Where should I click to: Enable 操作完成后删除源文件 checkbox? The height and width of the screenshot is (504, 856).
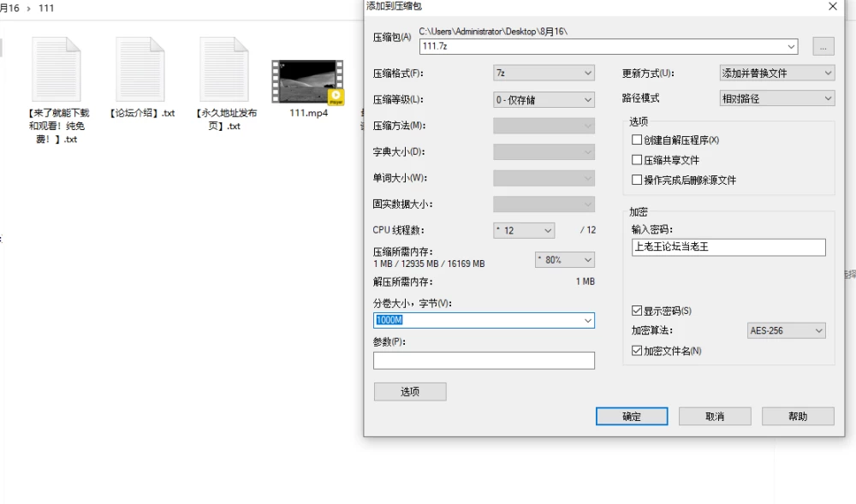click(637, 180)
